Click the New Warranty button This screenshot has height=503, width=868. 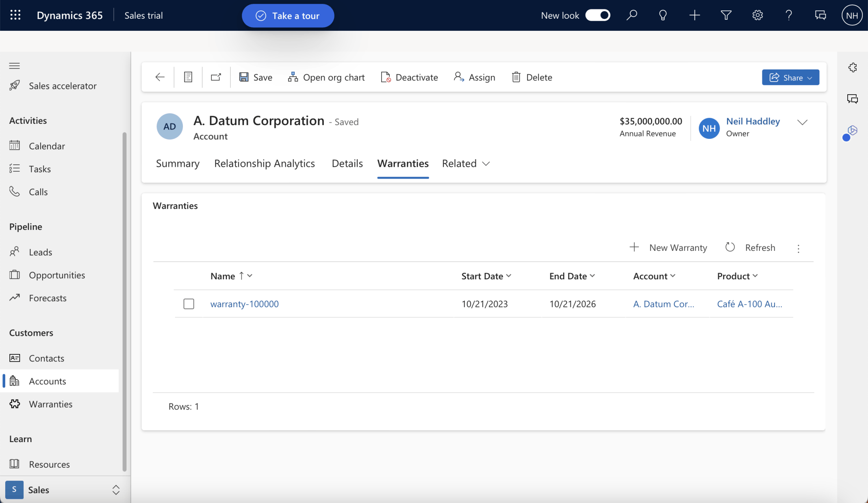668,248
